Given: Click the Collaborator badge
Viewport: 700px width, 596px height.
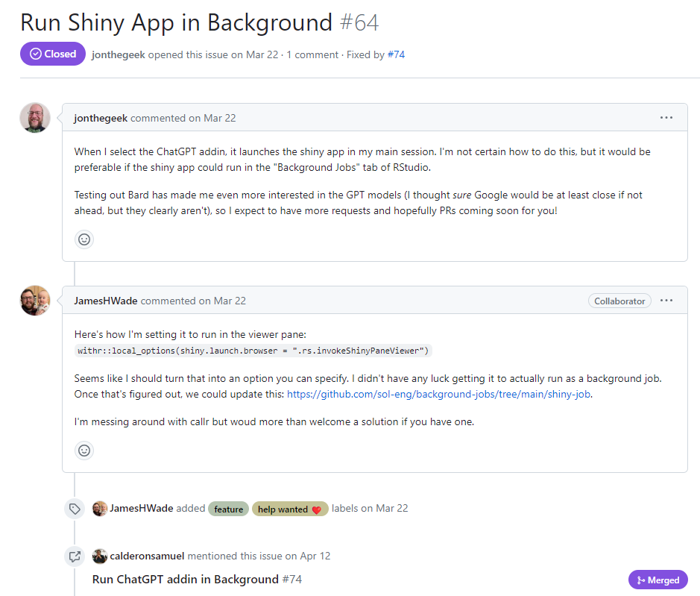Looking at the screenshot, I should click(619, 301).
